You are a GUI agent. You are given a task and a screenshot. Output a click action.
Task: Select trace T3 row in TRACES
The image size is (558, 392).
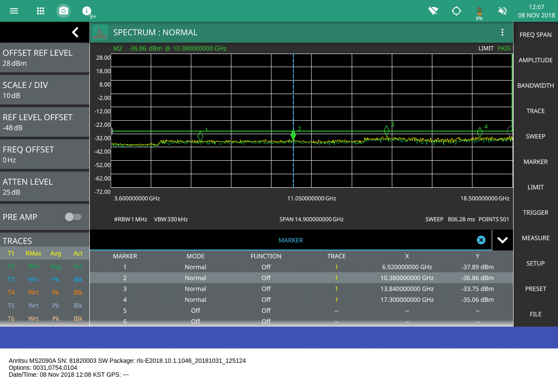tap(45, 279)
